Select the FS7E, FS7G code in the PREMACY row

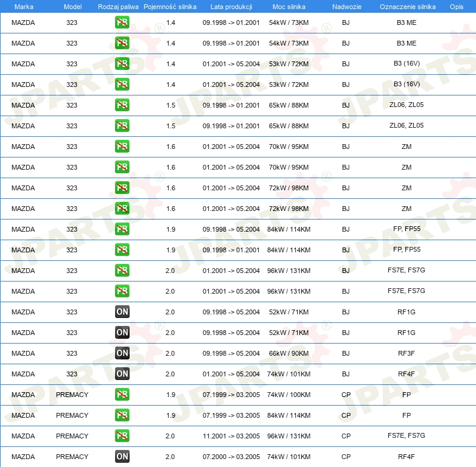407,435
